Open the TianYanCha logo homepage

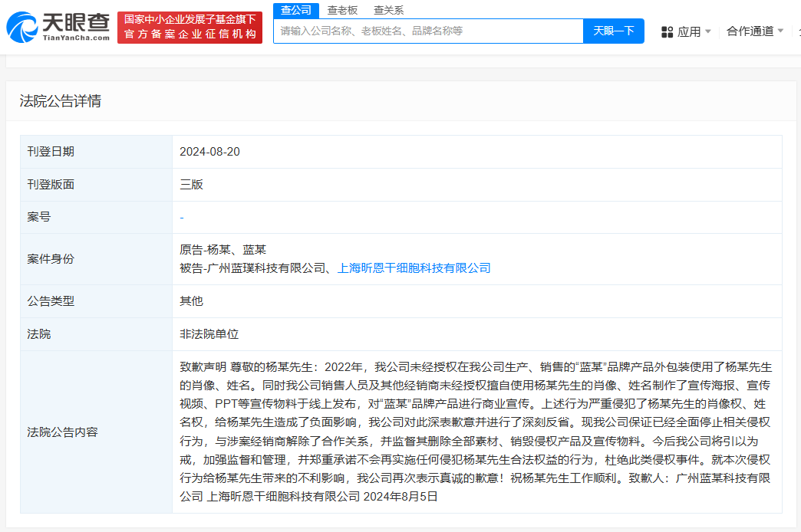(x=58, y=27)
